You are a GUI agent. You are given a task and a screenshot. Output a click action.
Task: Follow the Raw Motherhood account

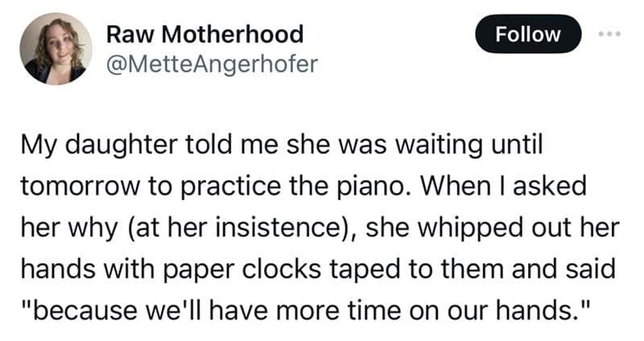pyautogui.click(x=528, y=34)
